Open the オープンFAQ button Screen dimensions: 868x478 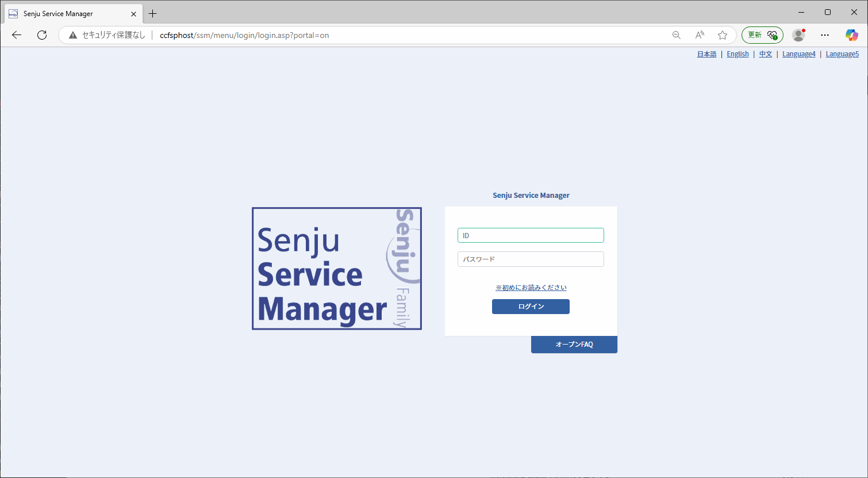(574, 345)
